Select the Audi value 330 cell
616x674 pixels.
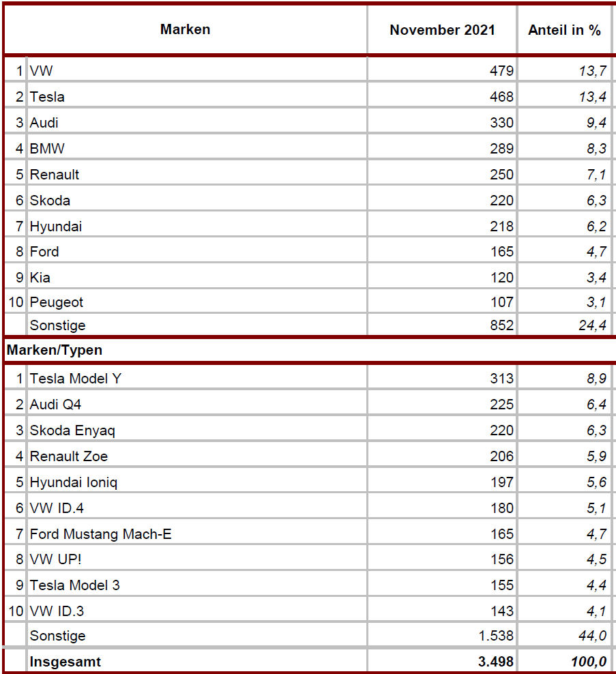coord(442,123)
